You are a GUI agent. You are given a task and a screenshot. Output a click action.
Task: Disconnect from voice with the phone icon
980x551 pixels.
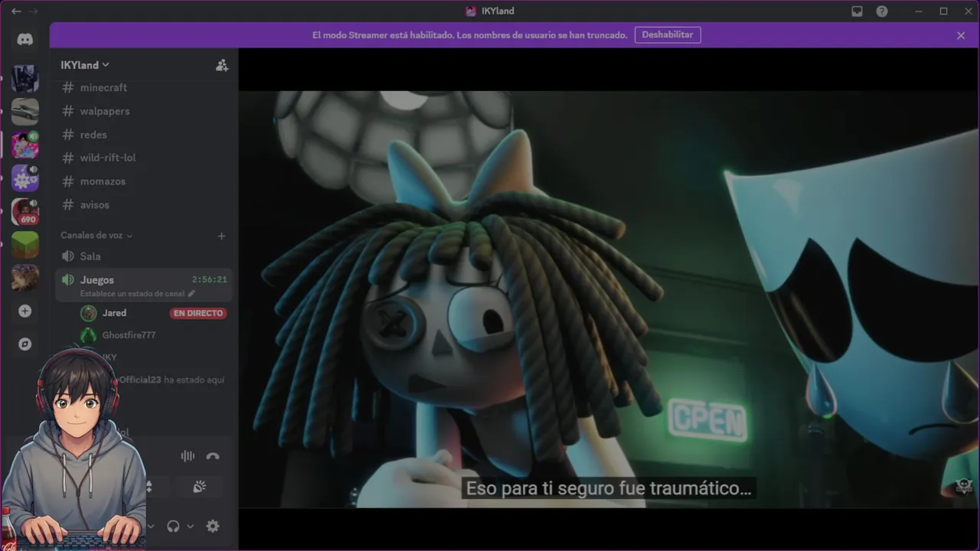point(213,456)
